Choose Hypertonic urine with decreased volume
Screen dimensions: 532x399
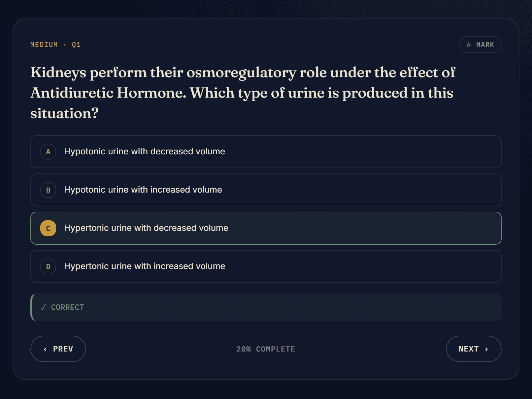[x=266, y=228]
